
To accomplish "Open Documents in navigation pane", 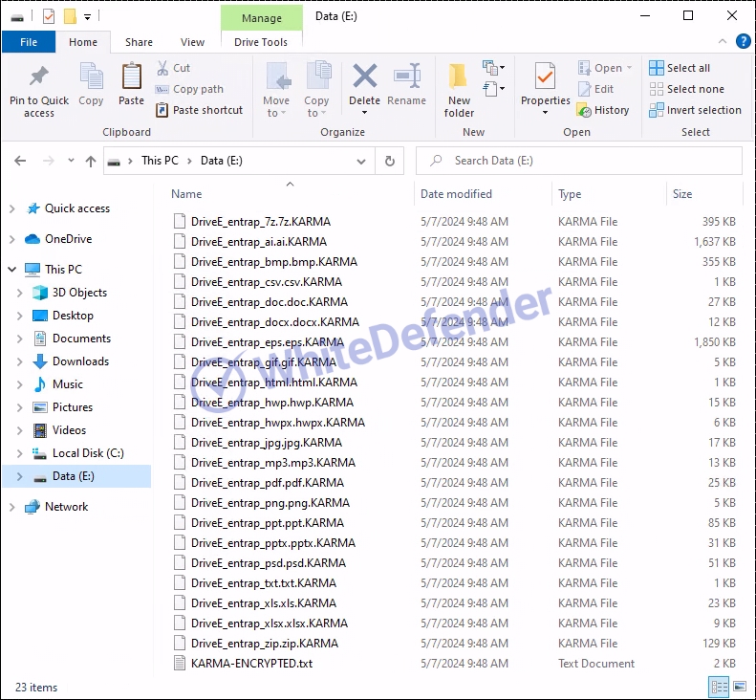I will [81, 339].
